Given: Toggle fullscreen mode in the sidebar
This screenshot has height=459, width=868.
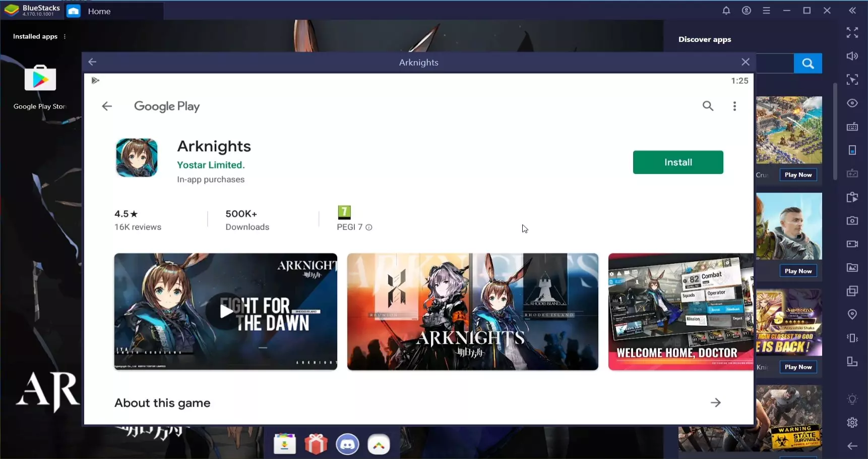Looking at the screenshot, I should pyautogui.click(x=852, y=33).
